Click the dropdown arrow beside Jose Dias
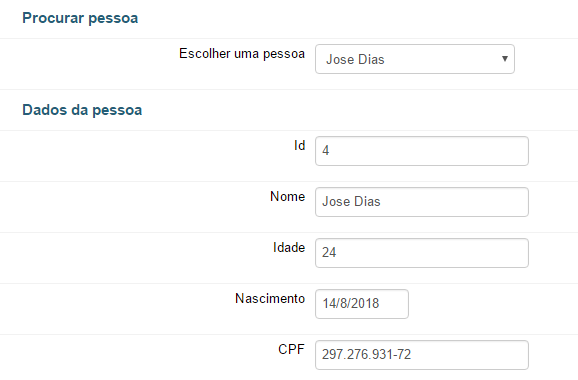This screenshot has height=380, width=578. pos(505,59)
